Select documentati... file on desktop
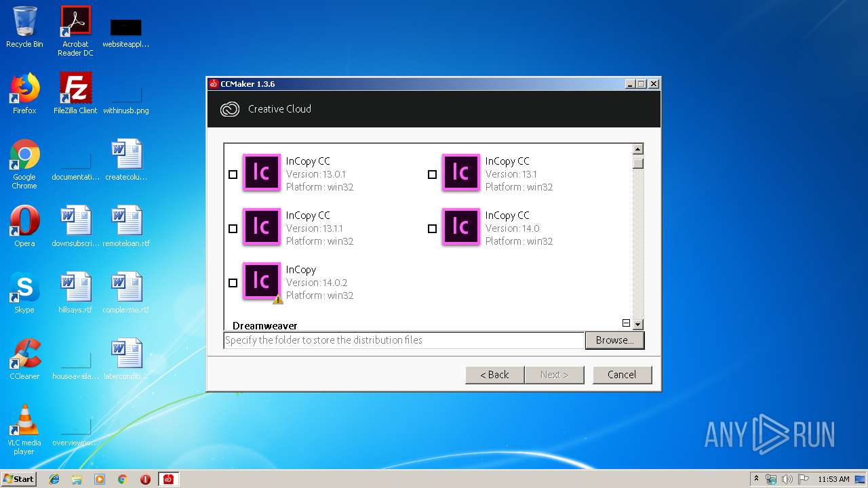 point(75,164)
